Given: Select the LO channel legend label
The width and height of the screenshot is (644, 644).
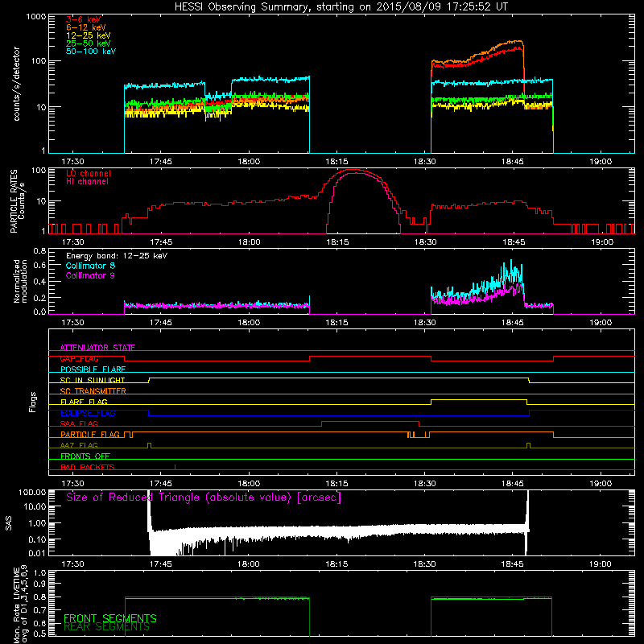Looking at the screenshot, I should point(89,173).
